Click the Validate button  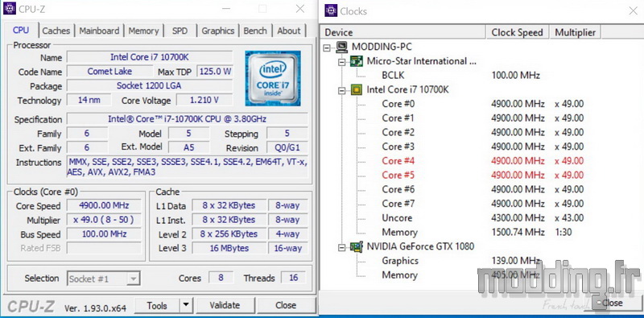(x=225, y=305)
